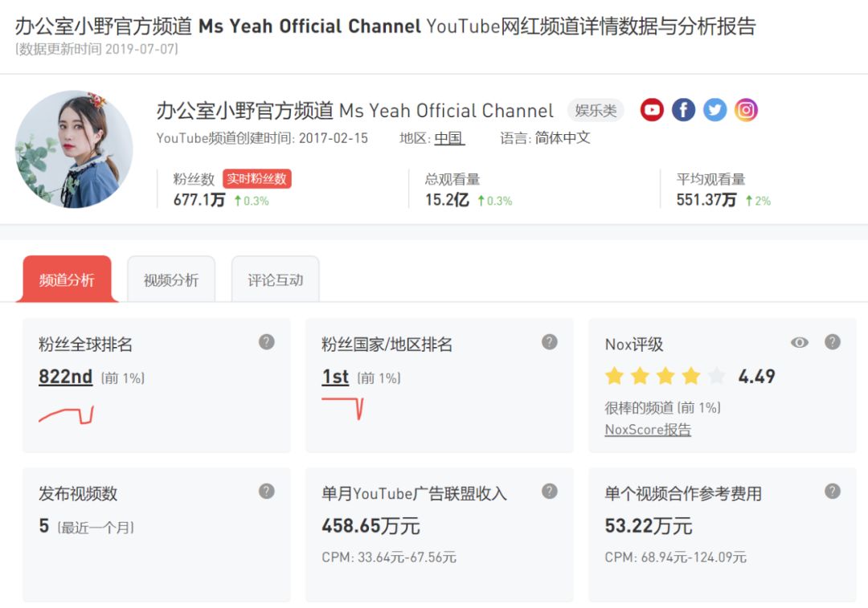Click the CPM: 33.64元-67.56元 text
The width and height of the screenshot is (868, 608).
(389, 557)
